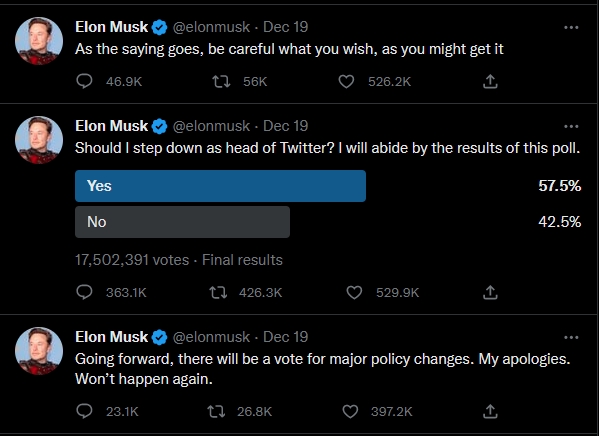Open the @elonmusk handle on poll tweet

[x=211, y=126]
